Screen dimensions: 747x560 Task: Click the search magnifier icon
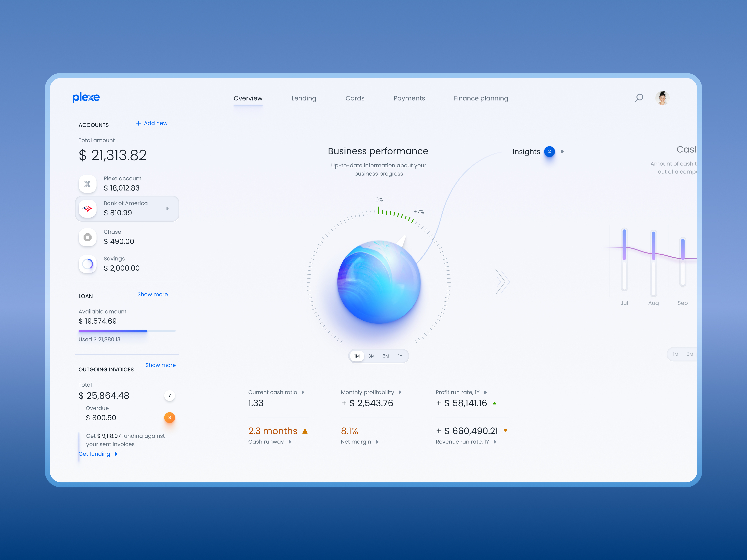click(639, 98)
